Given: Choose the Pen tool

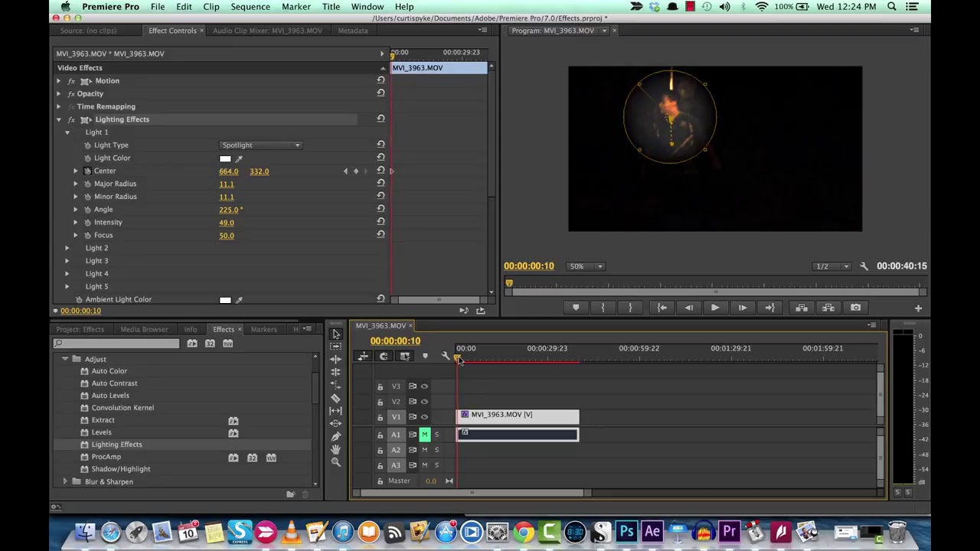Looking at the screenshot, I should 335,436.
